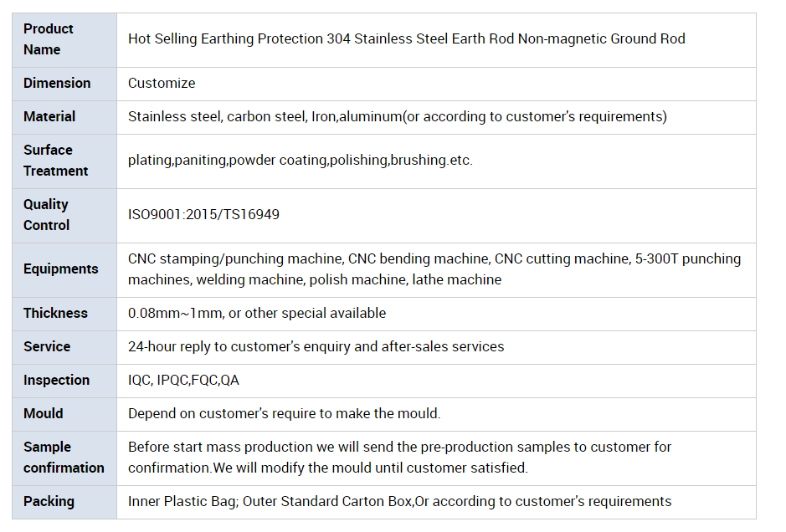
Task: Click the Quality Control label
Action: pyautogui.click(x=46, y=215)
